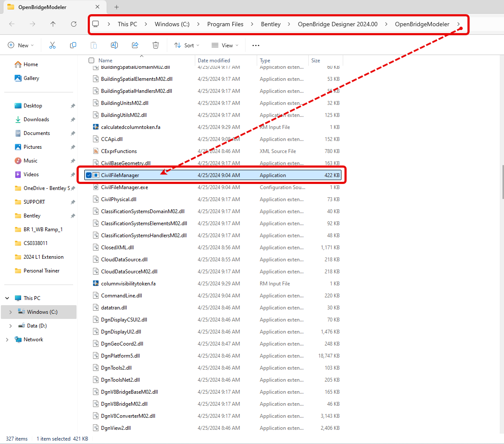Click the Share icon in toolbar
This screenshot has height=444, width=504.
135,45
